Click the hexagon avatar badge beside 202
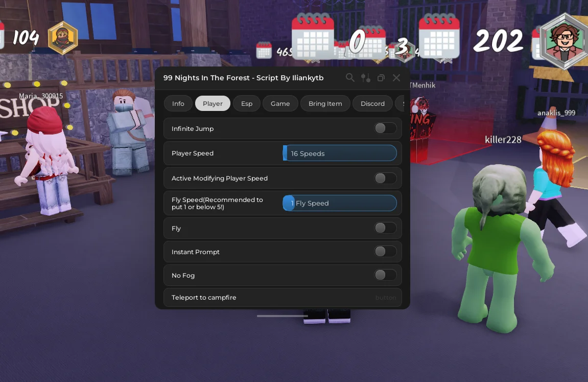 point(564,41)
